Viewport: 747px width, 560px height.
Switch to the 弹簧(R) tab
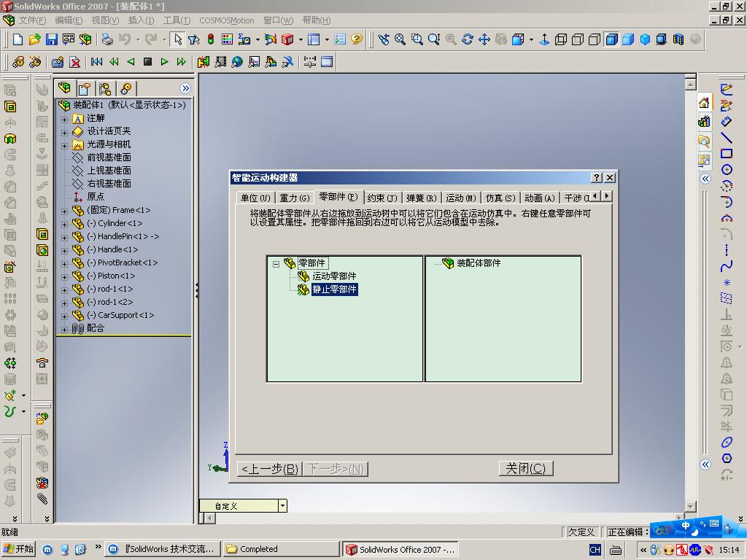[421, 198]
